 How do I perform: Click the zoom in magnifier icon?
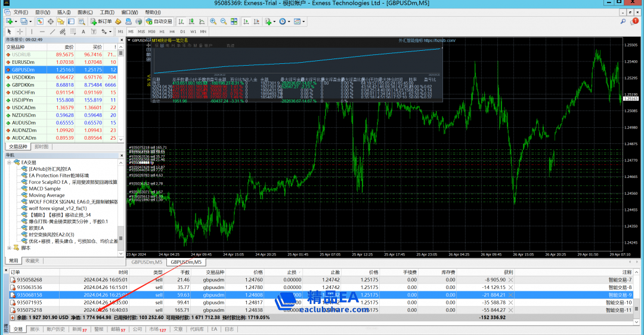[213, 21]
